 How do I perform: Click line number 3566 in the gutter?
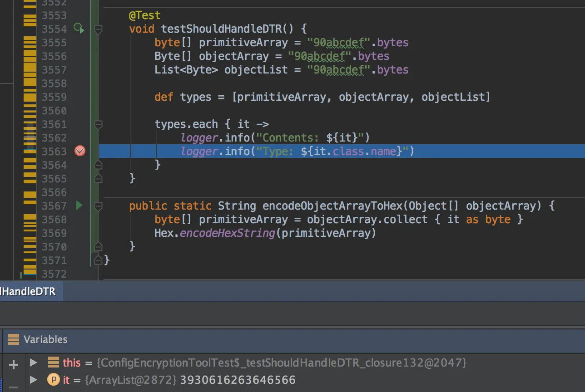[x=54, y=192]
